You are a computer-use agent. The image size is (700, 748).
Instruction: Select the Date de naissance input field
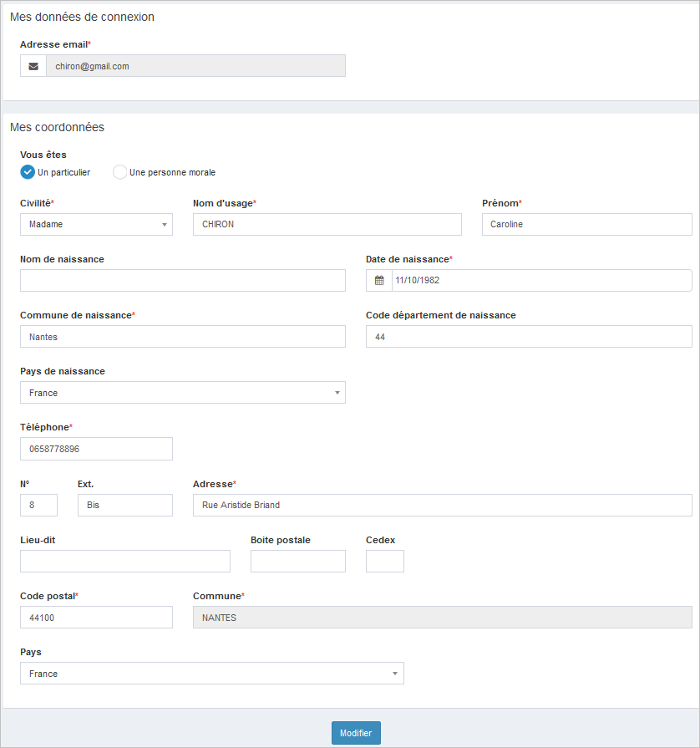[x=540, y=281]
